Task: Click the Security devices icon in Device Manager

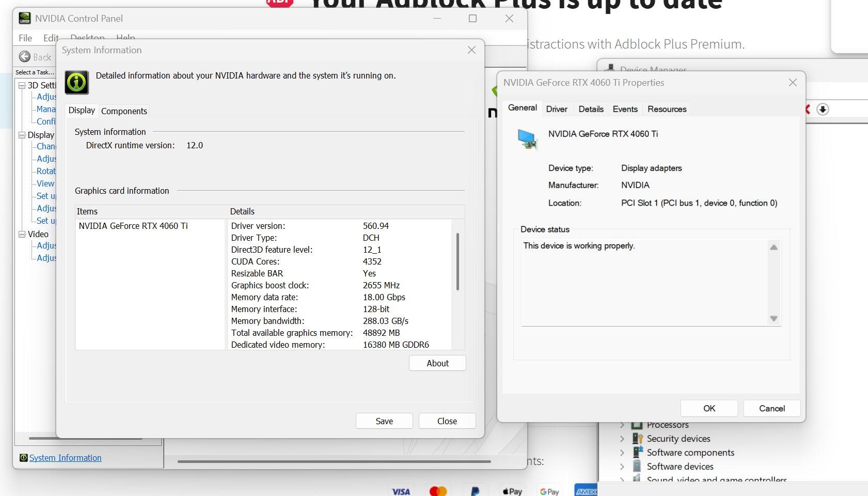Action: 637,439
